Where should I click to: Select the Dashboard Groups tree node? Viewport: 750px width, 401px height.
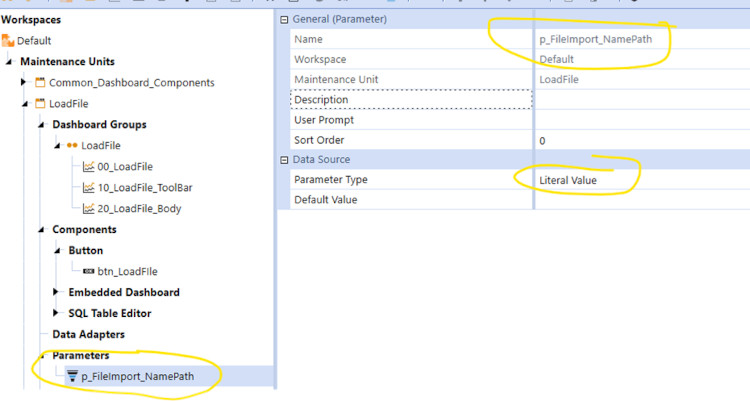pyautogui.click(x=99, y=124)
